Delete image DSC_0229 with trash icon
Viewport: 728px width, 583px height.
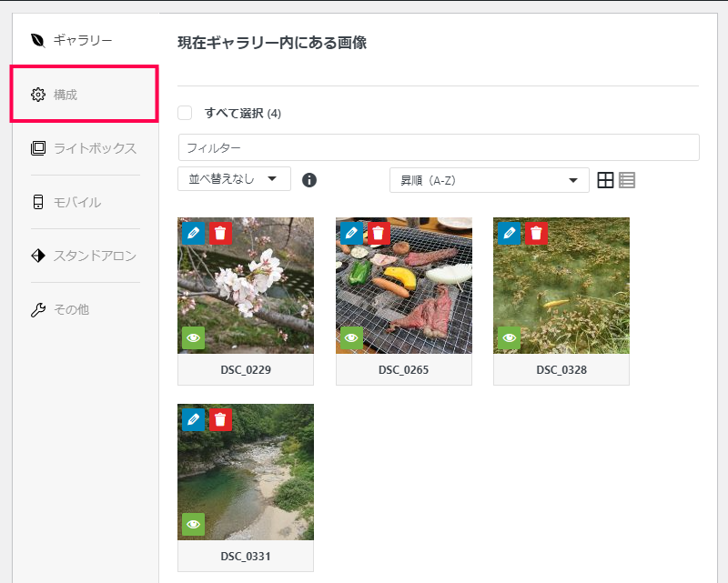(220, 233)
